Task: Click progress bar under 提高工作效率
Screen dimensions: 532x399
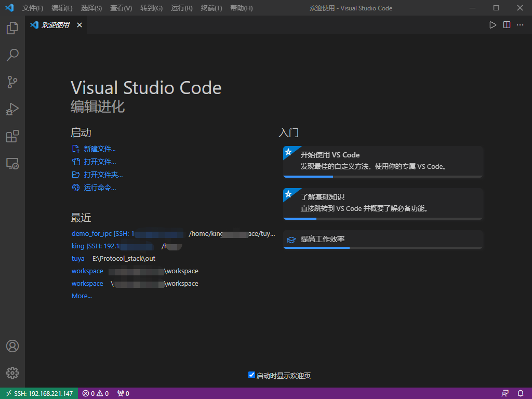Action: (383, 248)
